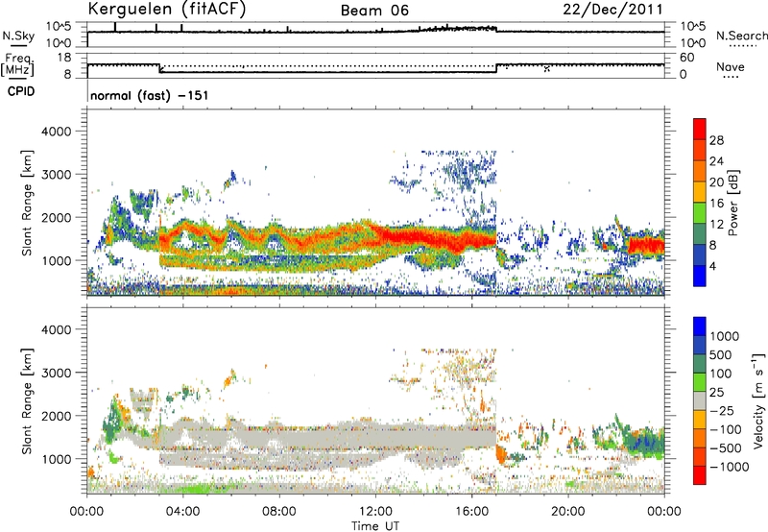Click the "1000" tick on the velocity panel range axis
The height and width of the screenshot is (532, 768).
click(56, 459)
